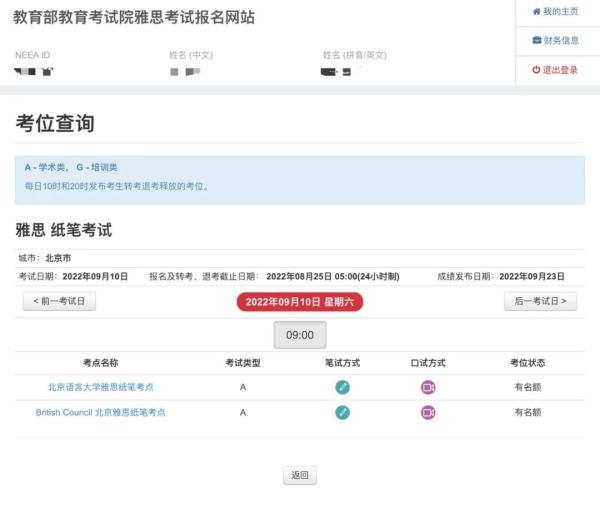Click 有名额 status in British Council row
This screenshot has width=600, height=523.
point(528,412)
